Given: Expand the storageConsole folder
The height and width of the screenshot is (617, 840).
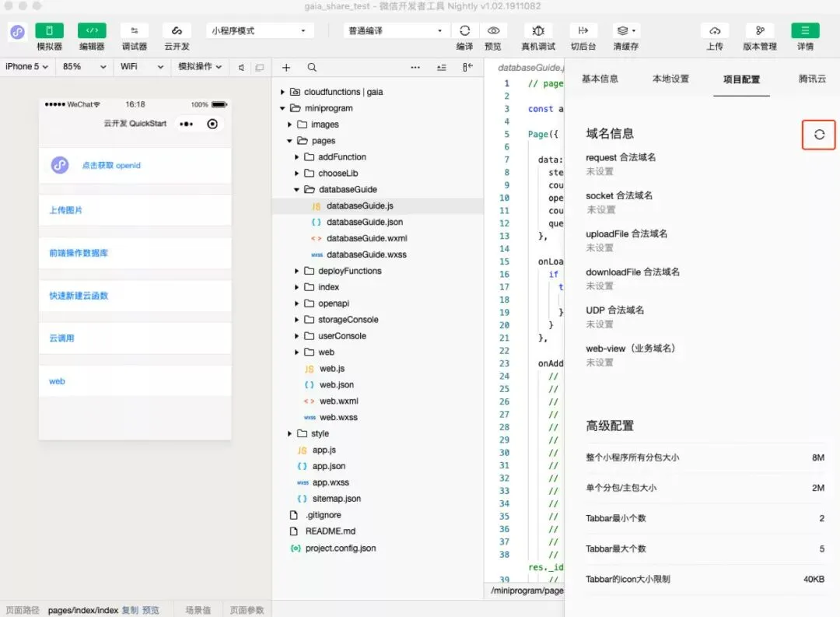Looking at the screenshot, I should [296, 320].
